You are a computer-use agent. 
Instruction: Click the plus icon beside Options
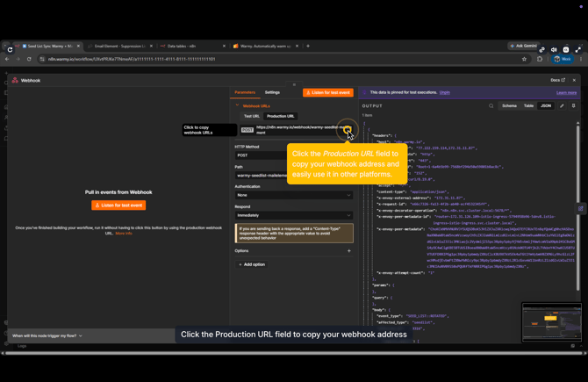pyautogui.click(x=349, y=250)
